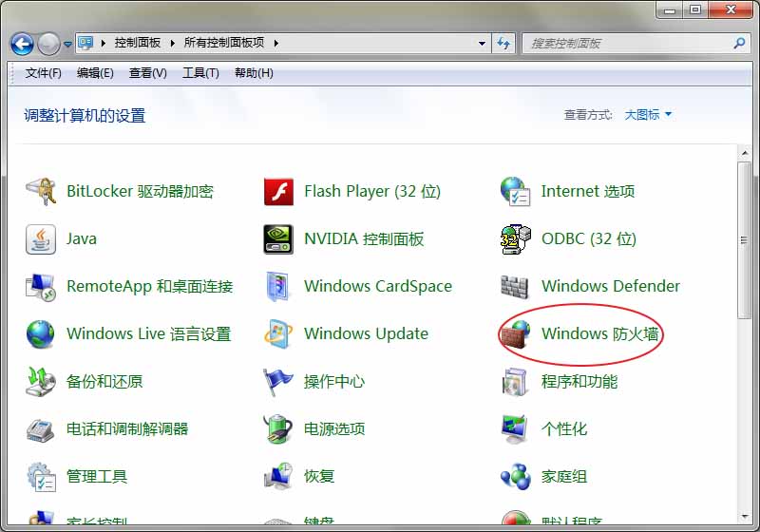Go back with the blue arrow button
Viewport: 760px width, 532px height.
point(22,44)
